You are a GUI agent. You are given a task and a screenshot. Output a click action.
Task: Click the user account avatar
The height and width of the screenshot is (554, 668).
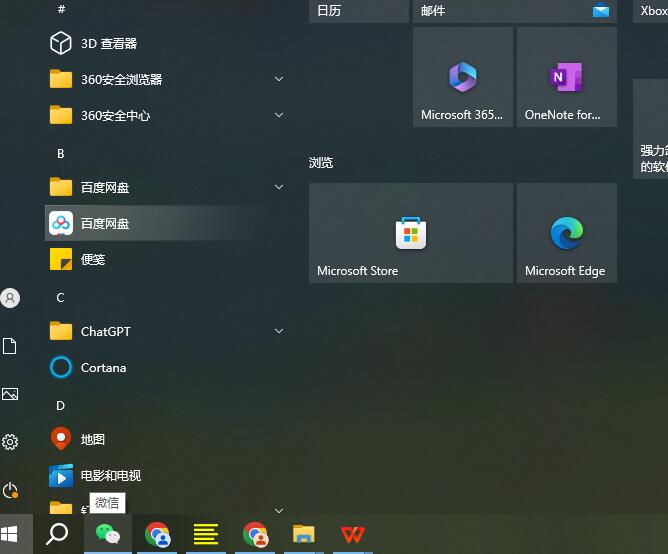(x=11, y=298)
